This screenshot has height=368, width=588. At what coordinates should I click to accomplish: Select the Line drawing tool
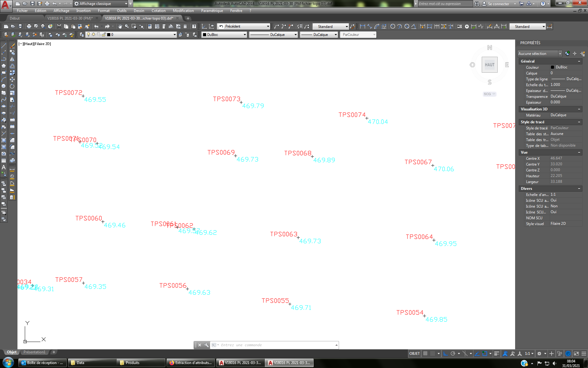4,45
